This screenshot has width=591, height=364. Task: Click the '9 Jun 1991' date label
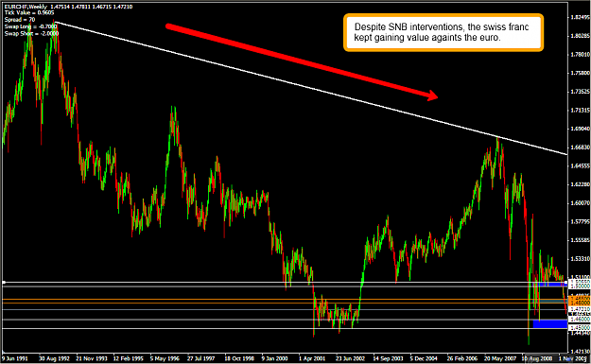(x=15, y=358)
